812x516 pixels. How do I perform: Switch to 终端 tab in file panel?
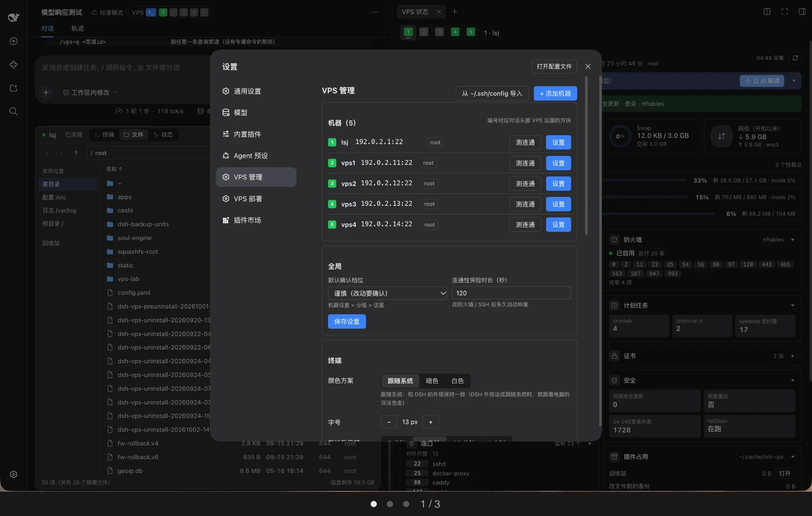(104, 135)
